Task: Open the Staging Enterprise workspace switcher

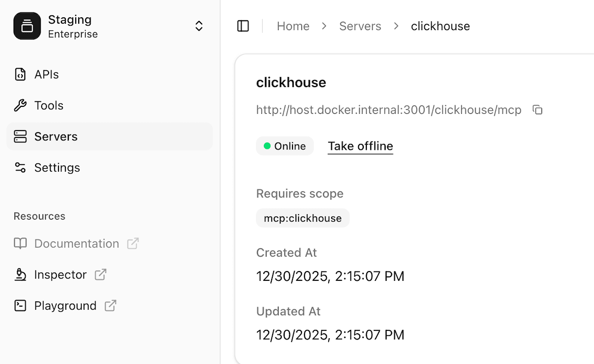Action: tap(198, 26)
